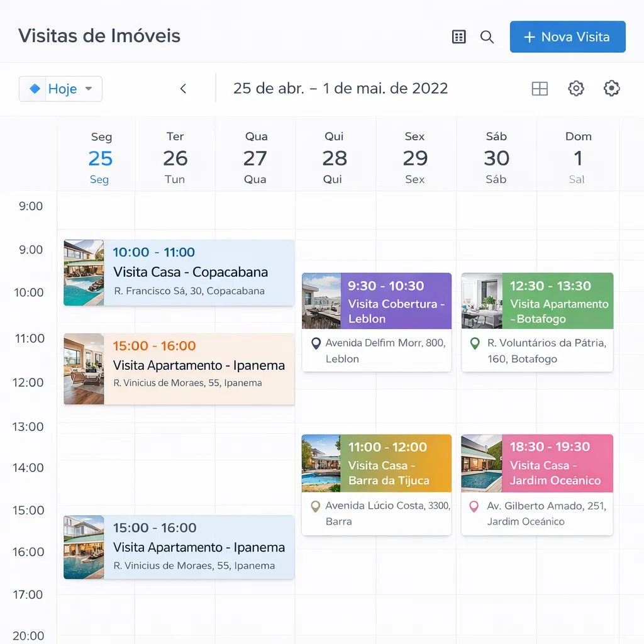Click green location pin for Botafogo address
The width and height of the screenshot is (644, 644).
475,343
